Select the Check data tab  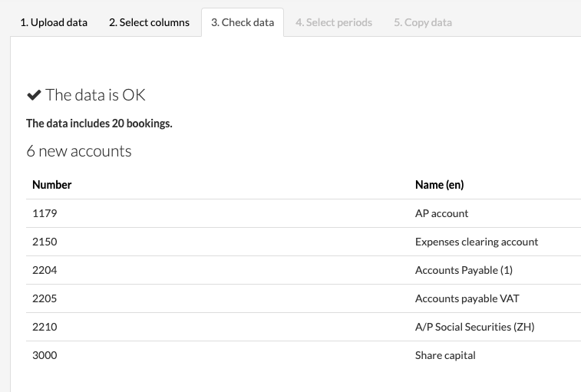pos(243,22)
